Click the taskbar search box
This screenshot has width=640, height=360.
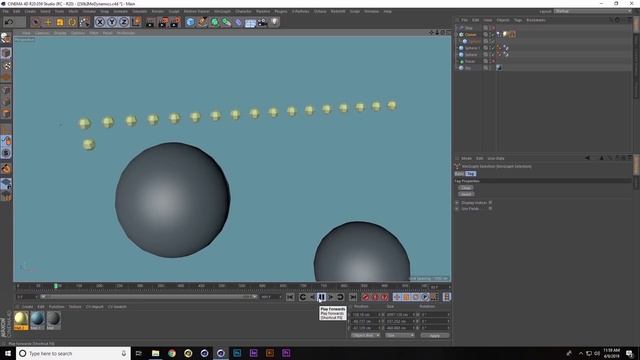coord(73,353)
